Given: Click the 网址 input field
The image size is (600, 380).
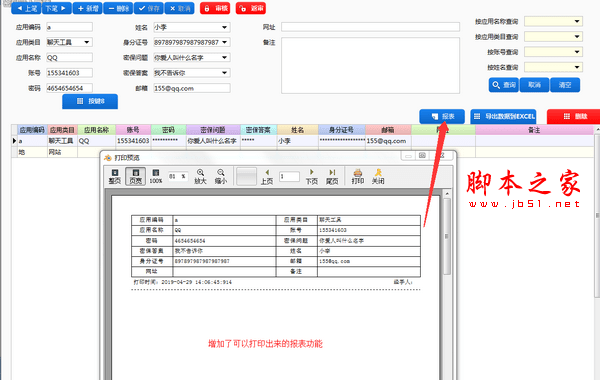Looking at the screenshot, I should (x=370, y=27).
